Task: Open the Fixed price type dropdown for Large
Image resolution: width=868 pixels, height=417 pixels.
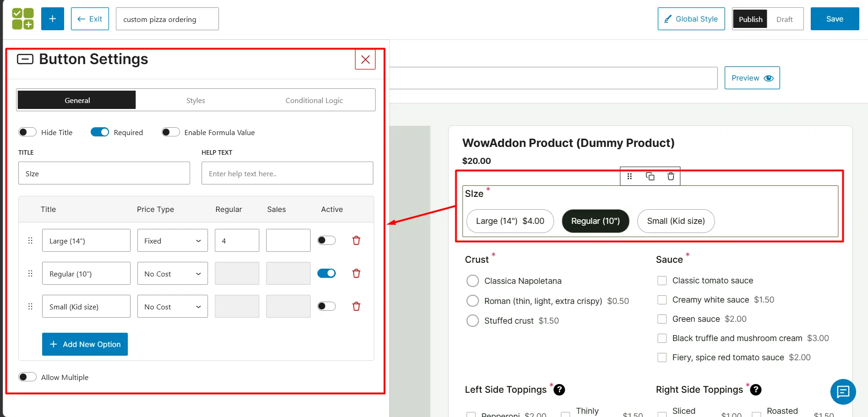Action: pos(172,240)
